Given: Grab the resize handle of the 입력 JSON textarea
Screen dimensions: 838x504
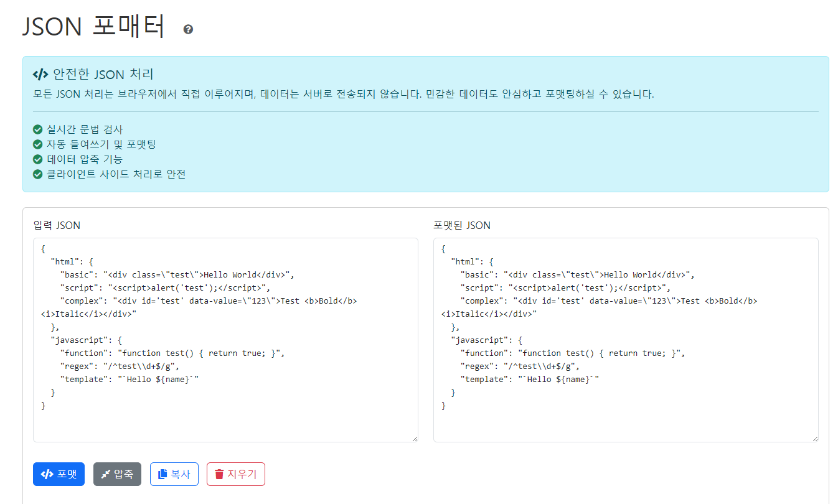Looking at the screenshot, I should pyautogui.click(x=414, y=438).
